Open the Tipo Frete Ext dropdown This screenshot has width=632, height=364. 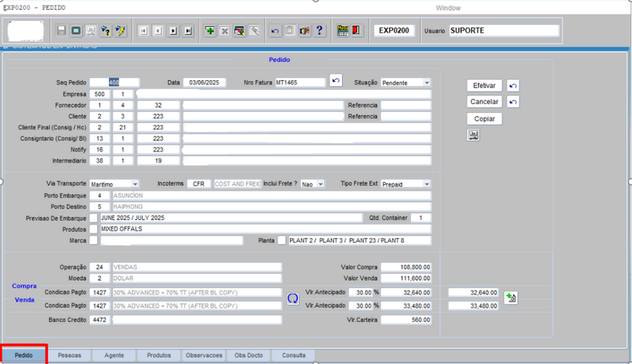[427, 183]
